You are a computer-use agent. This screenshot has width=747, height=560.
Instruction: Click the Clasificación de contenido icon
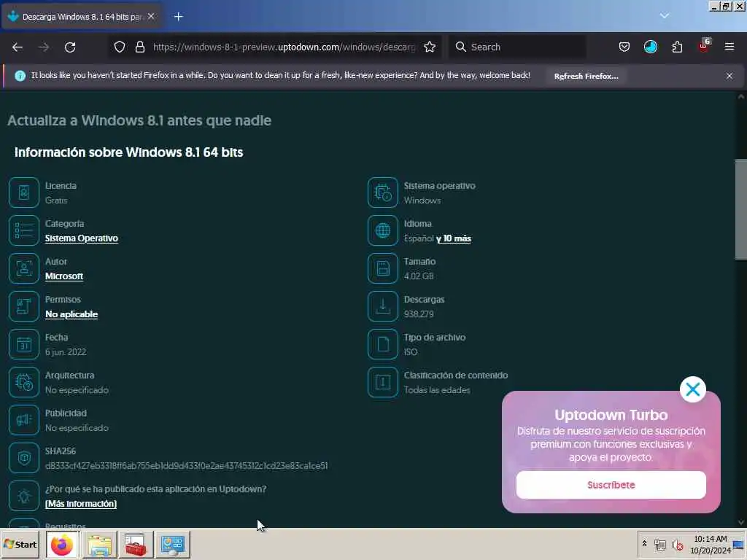click(x=382, y=382)
